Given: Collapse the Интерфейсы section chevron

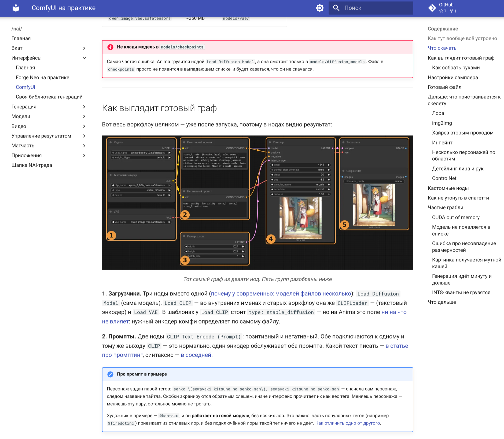Looking at the screenshot, I should tap(84, 58).
